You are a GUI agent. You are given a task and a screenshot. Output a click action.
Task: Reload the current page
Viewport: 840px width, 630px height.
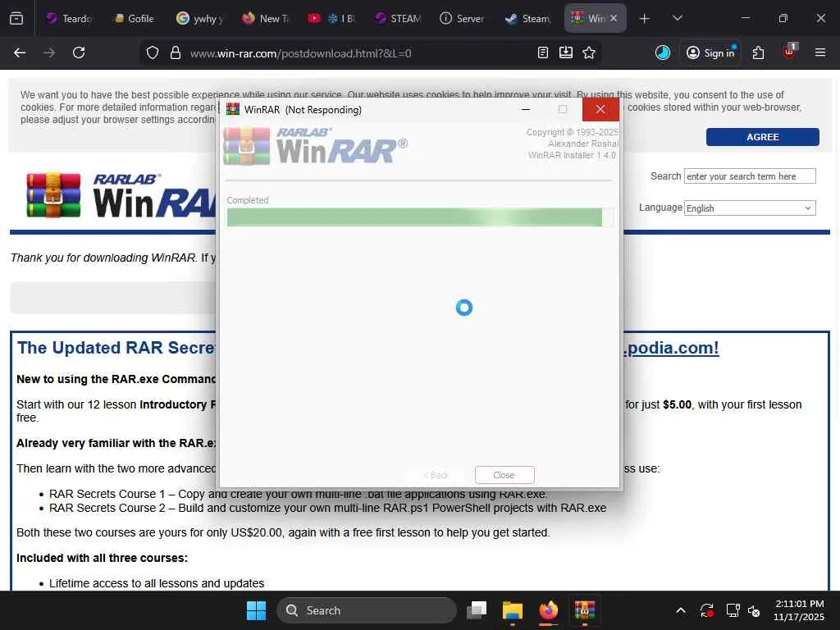[x=79, y=52]
